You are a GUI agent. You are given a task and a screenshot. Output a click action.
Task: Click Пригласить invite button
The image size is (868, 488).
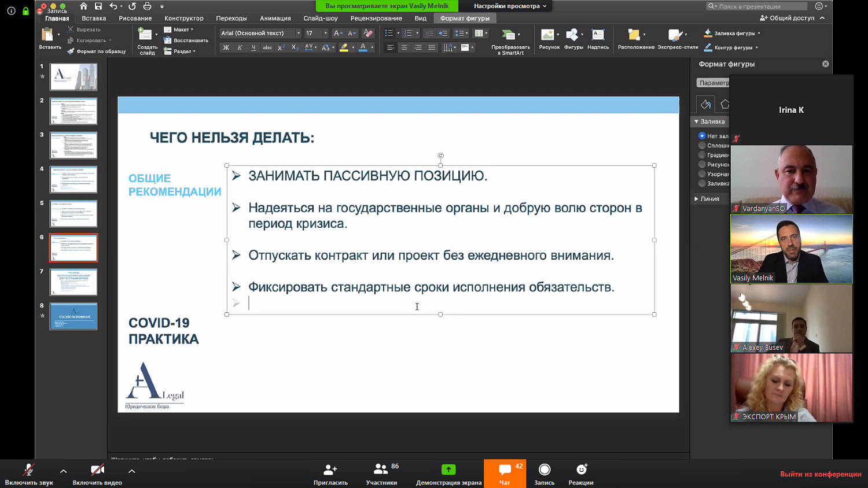330,474
